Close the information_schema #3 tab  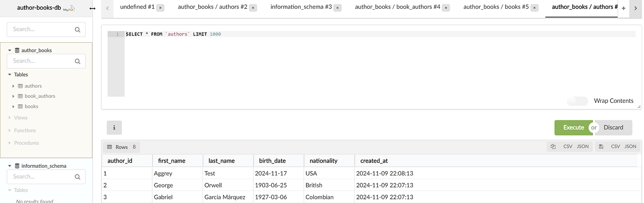[x=338, y=8]
